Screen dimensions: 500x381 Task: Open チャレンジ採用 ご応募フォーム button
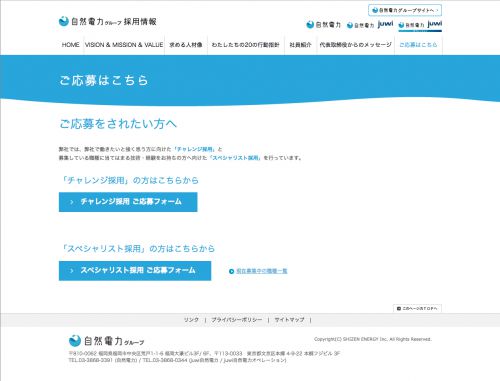click(x=128, y=202)
